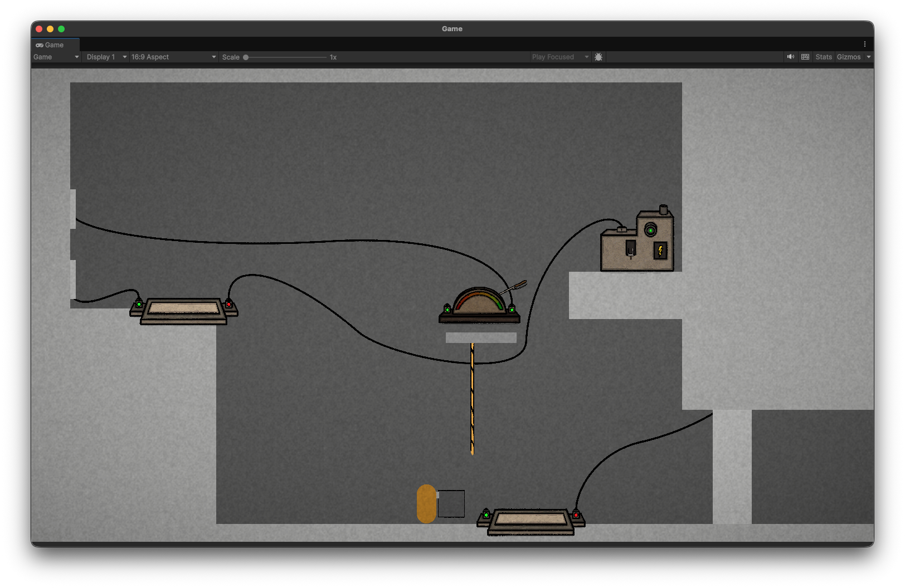Click the generator machine with lightning bolt
The height and width of the screenshot is (588, 905).
[x=638, y=242]
